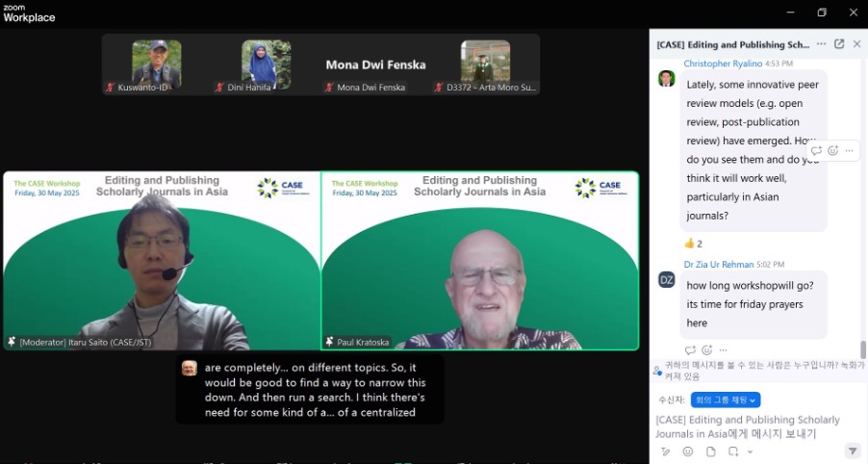This screenshot has width=868, height=464.
Task: Expand the recipient group chat dropdown
Action: tap(726, 400)
